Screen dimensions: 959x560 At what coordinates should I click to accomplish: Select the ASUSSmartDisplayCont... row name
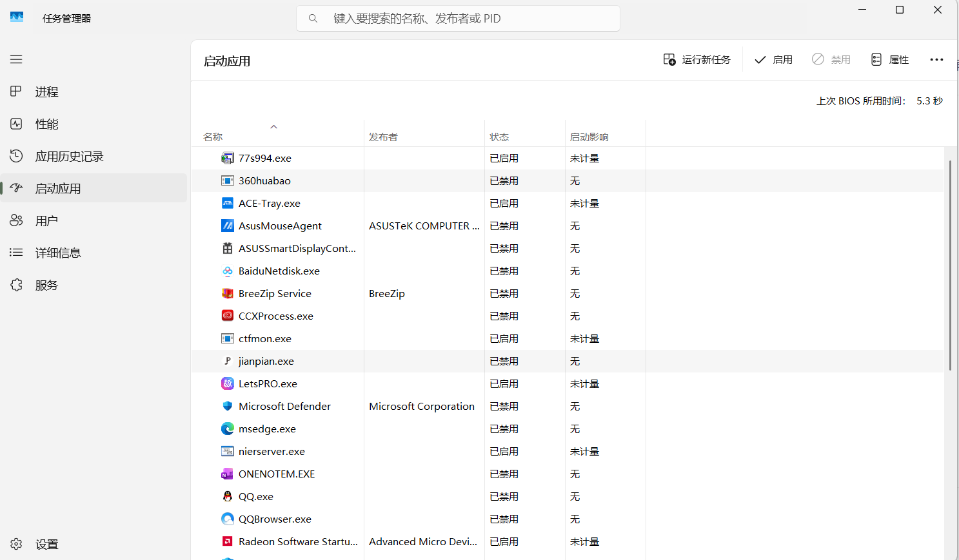coord(297,248)
